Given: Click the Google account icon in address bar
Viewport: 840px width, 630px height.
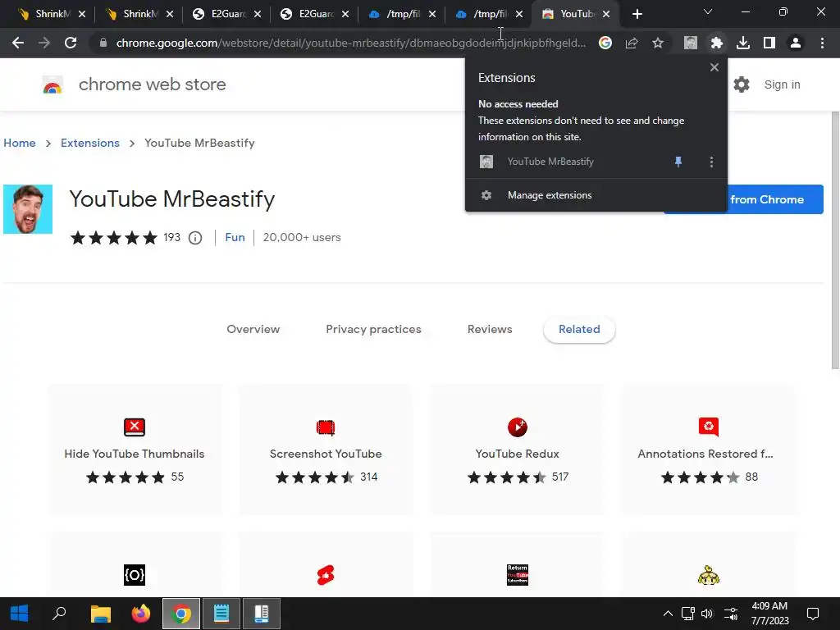Looking at the screenshot, I should coord(605,43).
